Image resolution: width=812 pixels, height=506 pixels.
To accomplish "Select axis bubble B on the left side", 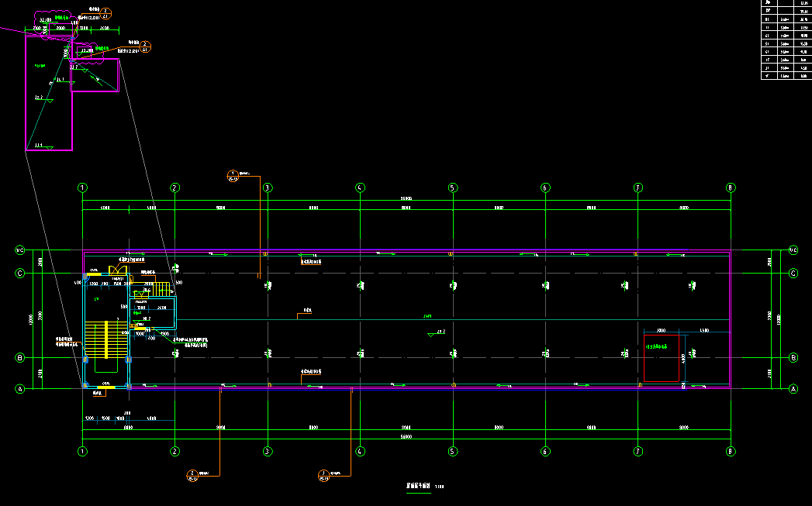I will (x=20, y=358).
